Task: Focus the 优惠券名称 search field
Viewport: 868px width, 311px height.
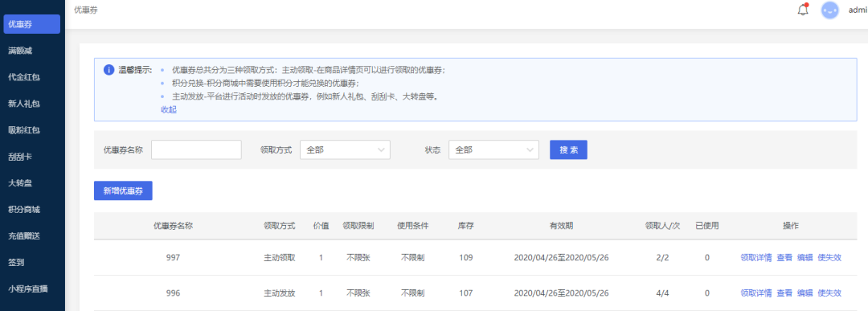Action: pyautogui.click(x=196, y=150)
